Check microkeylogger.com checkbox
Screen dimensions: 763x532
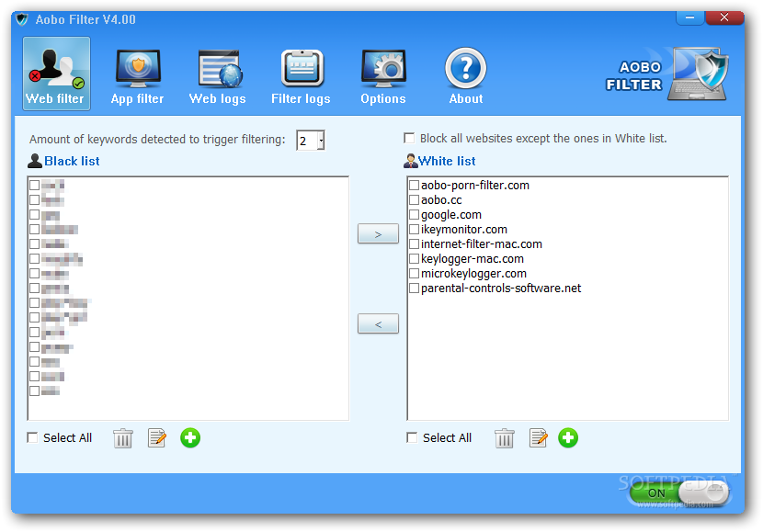click(x=414, y=273)
